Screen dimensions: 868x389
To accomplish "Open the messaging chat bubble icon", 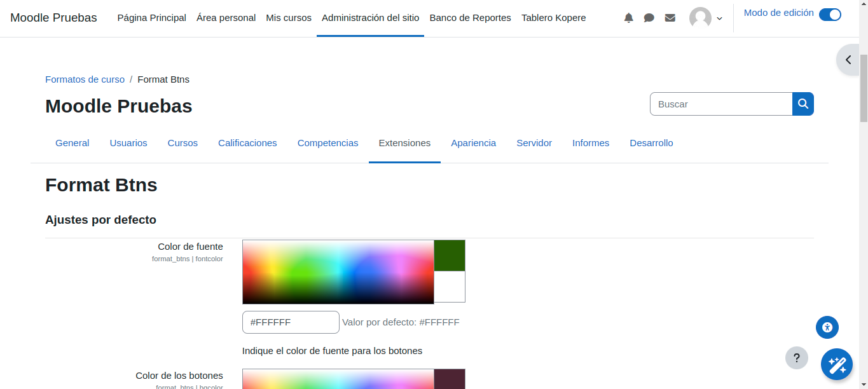I will [649, 18].
